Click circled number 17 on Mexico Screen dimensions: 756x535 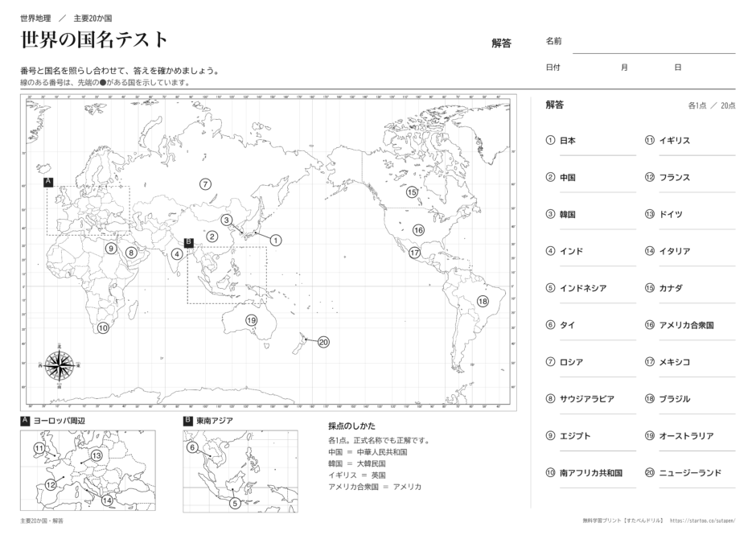pyautogui.click(x=415, y=253)
